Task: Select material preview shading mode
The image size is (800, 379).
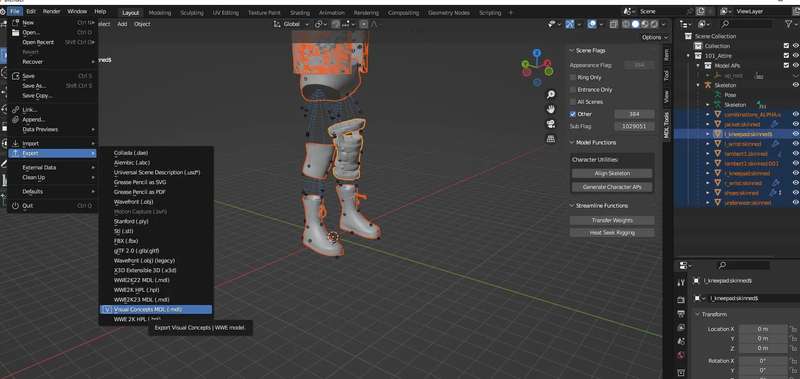Action: 644,24
